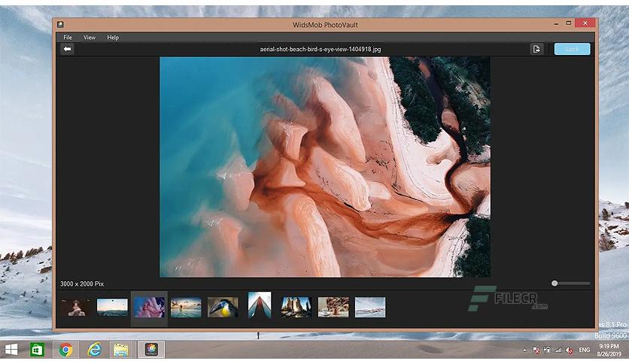Select the toucan bird thumbnail
The height and width of the screenshot is (364, 629).
(x=223, y=308)
